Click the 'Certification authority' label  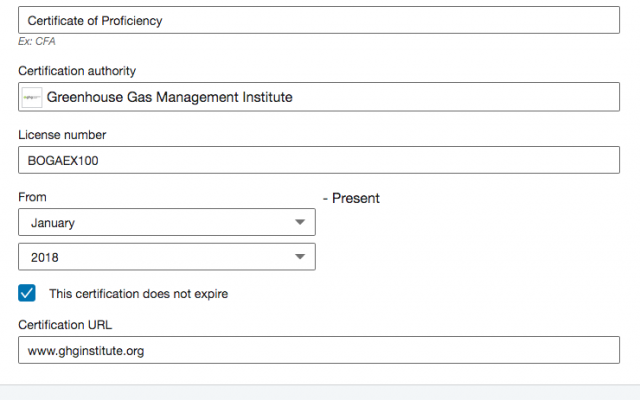(x=77, y=71)
